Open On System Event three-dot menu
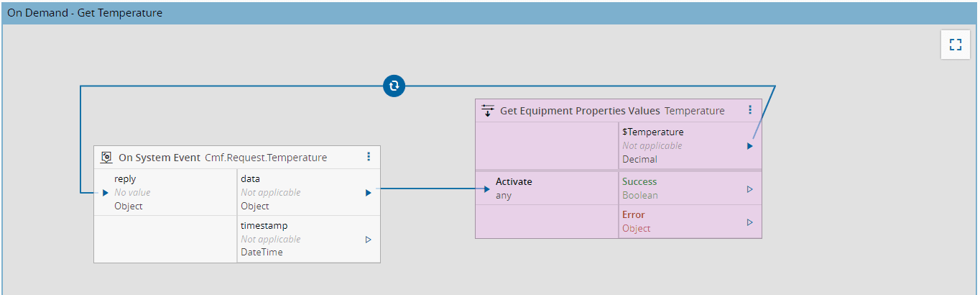The height and width of the screenshot is (295, 980). (369, 157)
